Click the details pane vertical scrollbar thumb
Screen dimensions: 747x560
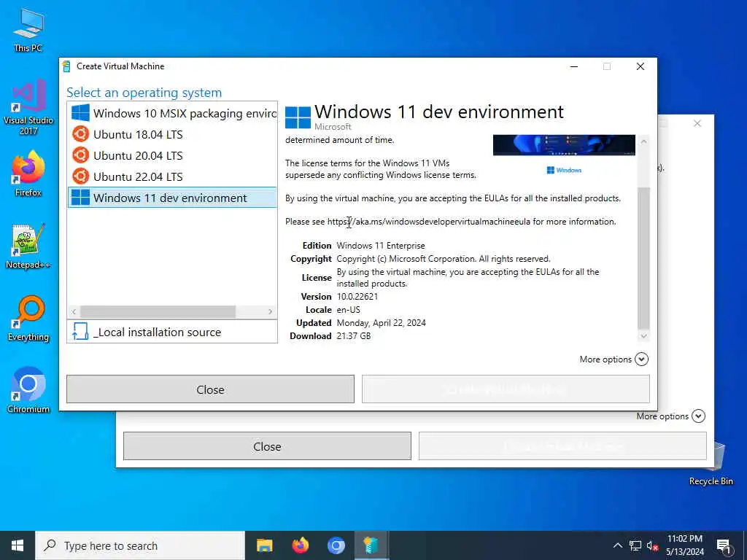643,258
